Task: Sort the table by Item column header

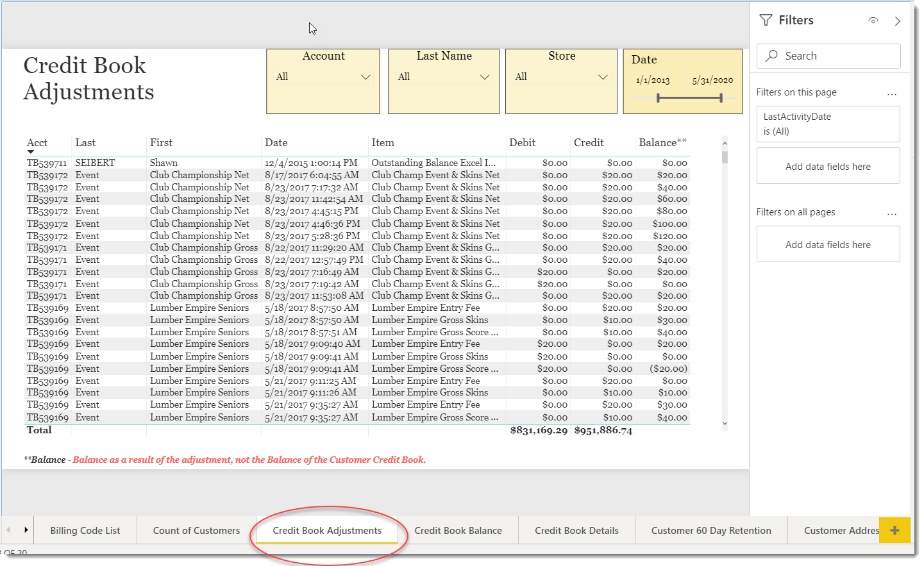Action: [x=383, y=143]
